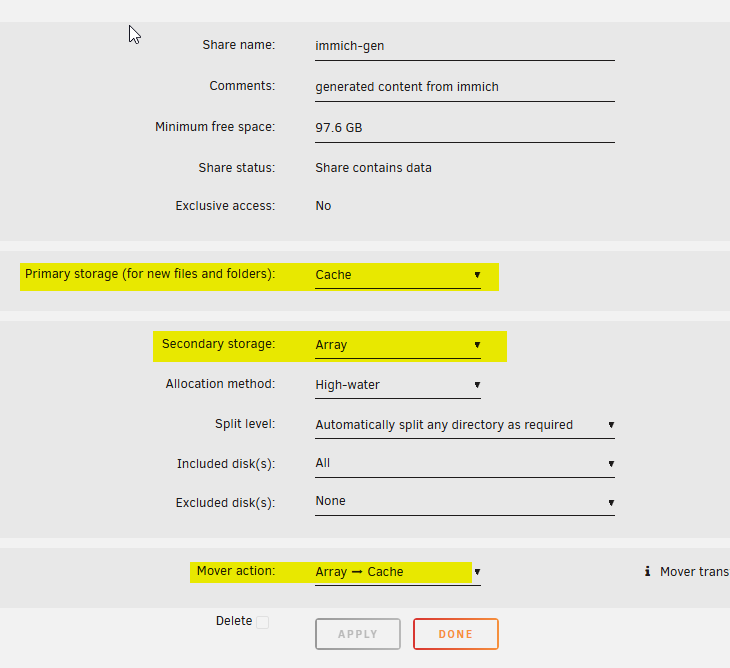Image resolution: width=730 pixels, height=668 pixels.
Task: Click the info icon beside Mover transfer text
Action: pyautogui.click(x=647, y=572)
